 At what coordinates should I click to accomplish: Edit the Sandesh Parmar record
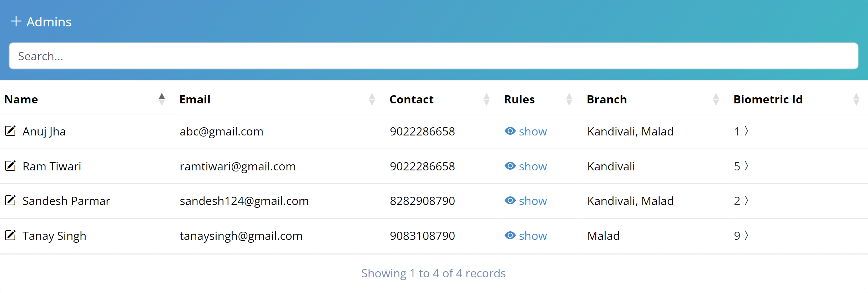[x=10, y=200]
